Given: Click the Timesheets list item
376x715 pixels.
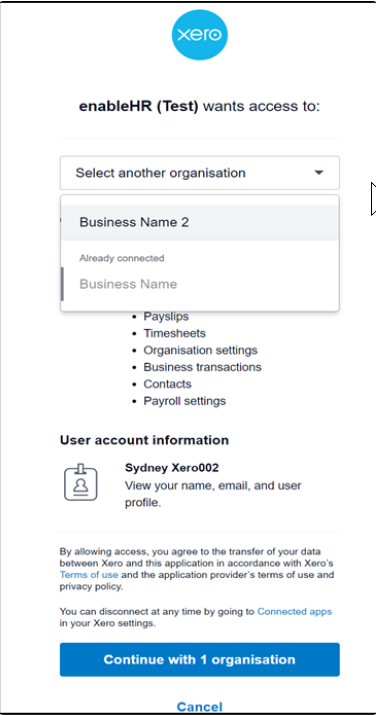Looking at the screenshot, I should click(175, 333).
